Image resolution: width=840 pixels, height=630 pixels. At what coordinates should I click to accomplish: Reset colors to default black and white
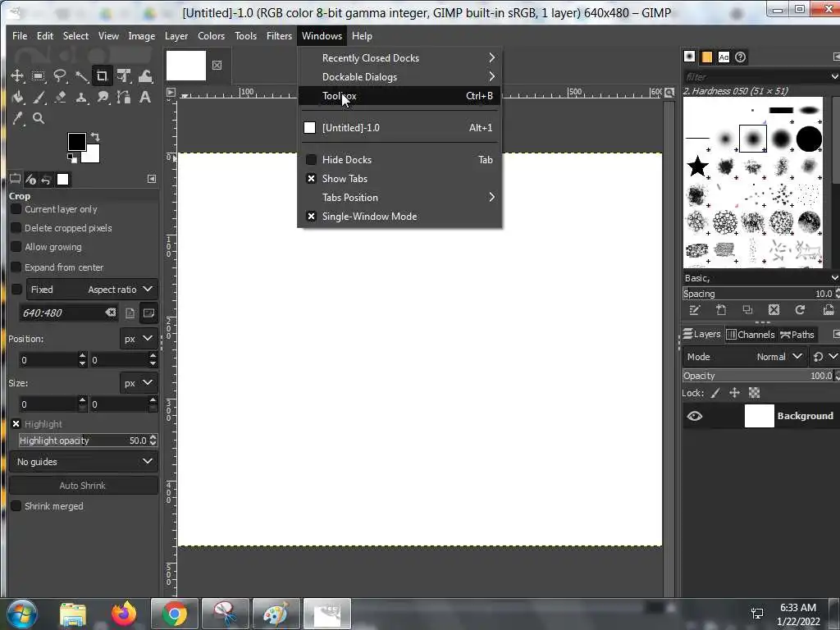click(71, 157)
